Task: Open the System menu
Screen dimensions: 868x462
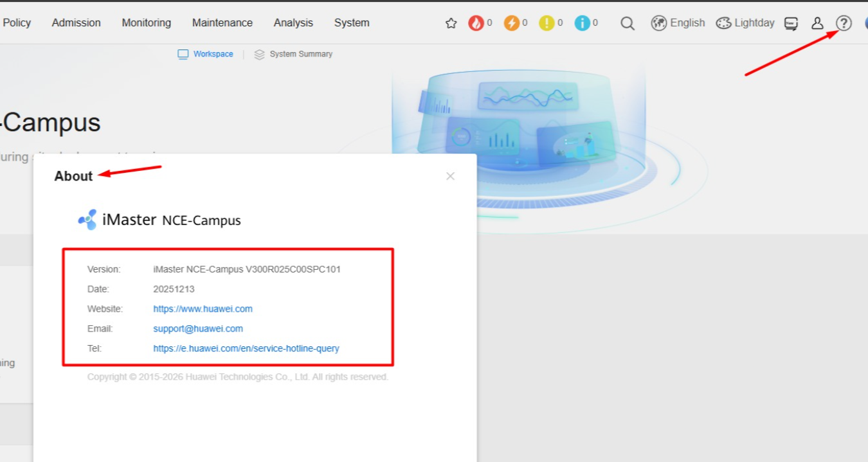Action: pyautogui.click(x=352, y=22)
